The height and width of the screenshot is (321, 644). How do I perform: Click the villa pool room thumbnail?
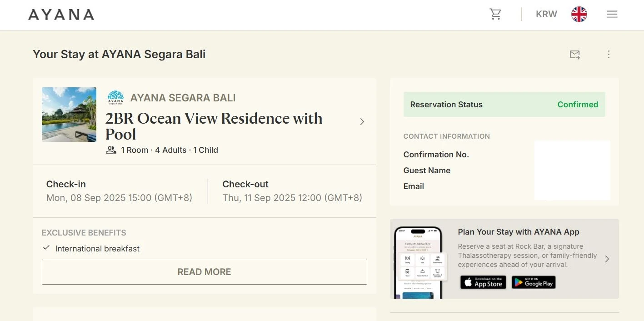coord(69,115)
